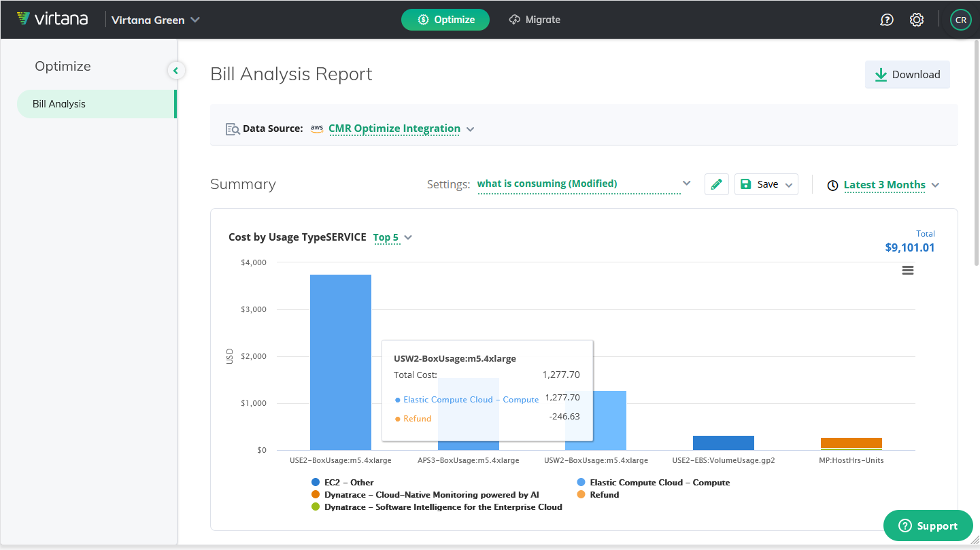Click the pencil edit settings icon
Screen dimensions: 980x550
716,184
